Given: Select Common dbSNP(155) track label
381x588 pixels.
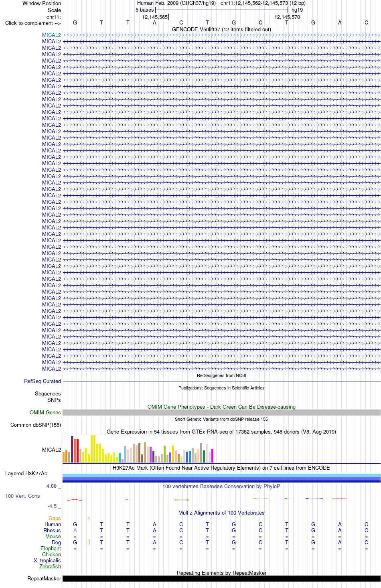Looking at the screenshot, I should [x=36, y=425].
